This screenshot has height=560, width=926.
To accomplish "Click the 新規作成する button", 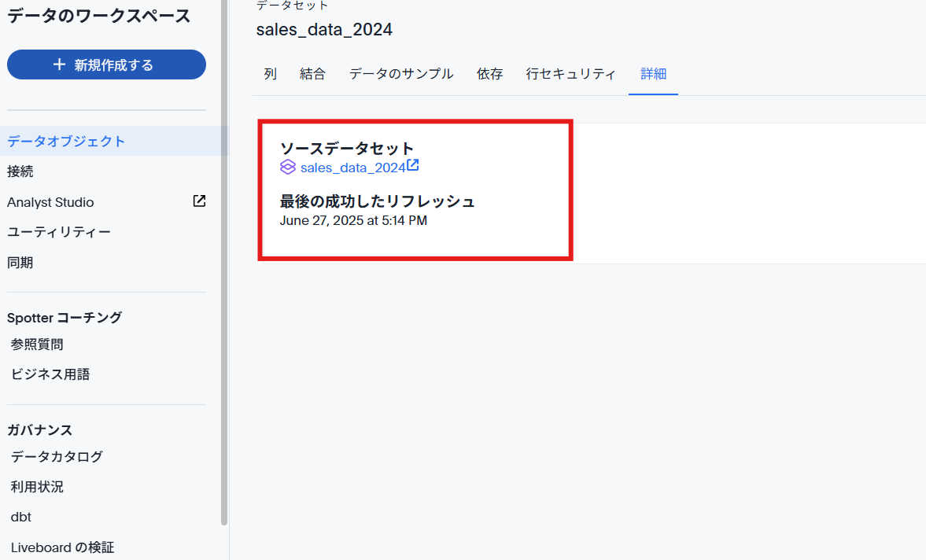I will (106, 64).
